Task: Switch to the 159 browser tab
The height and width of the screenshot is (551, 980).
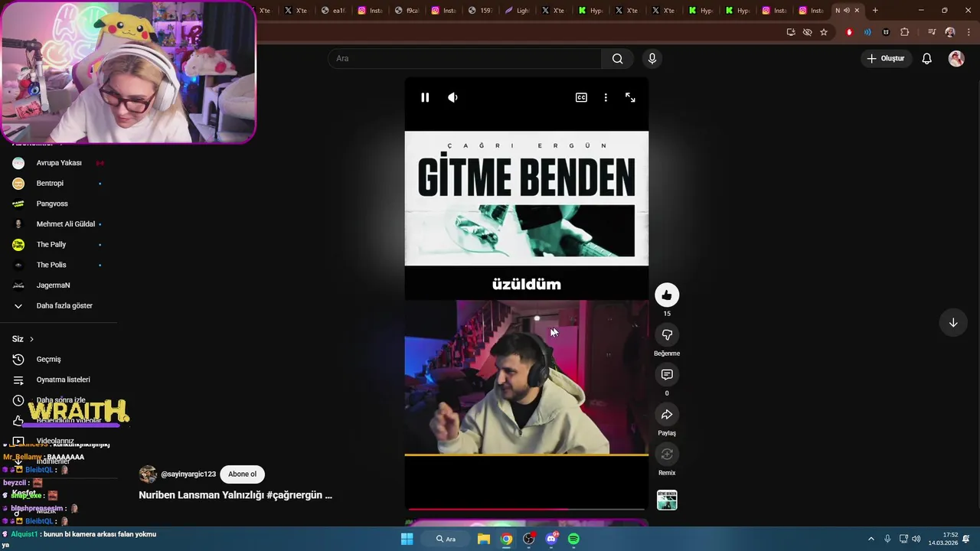Action: 480,11
